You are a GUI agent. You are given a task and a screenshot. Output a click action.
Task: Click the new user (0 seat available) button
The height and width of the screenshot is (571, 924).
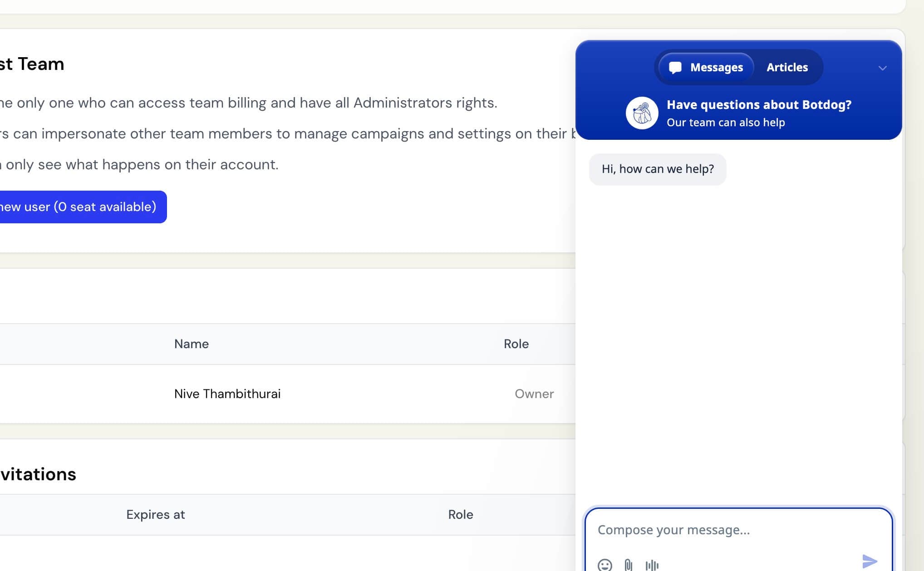pyautogui.click(x=83, y=207)
